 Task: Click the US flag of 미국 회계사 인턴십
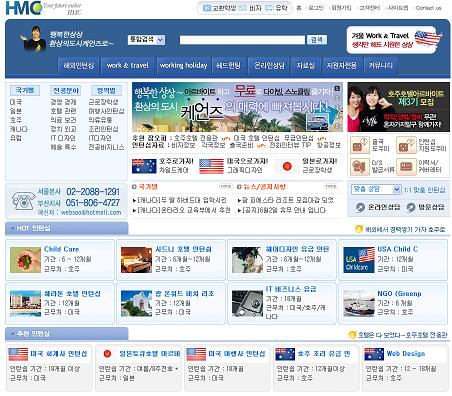tap(18, 354)
